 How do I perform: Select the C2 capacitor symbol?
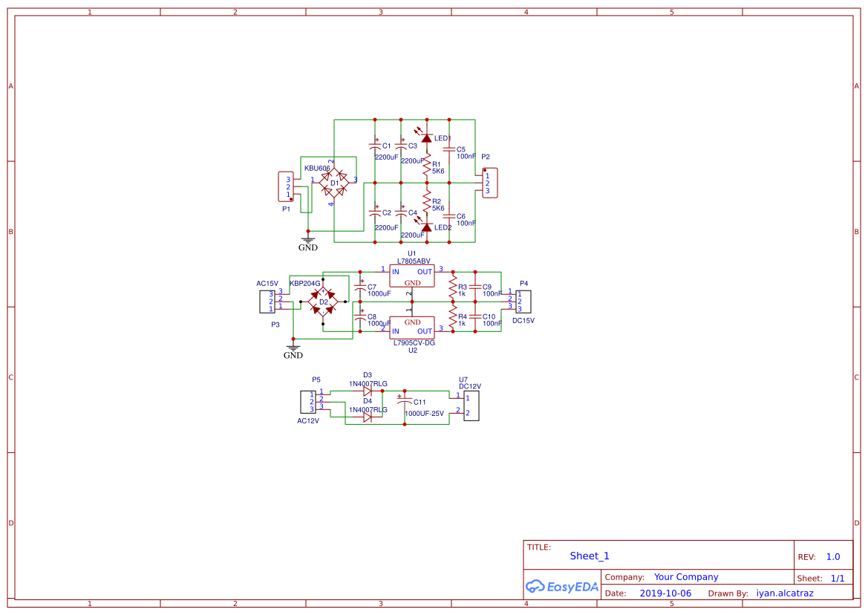pyautogui.click(x=375, y=212)
